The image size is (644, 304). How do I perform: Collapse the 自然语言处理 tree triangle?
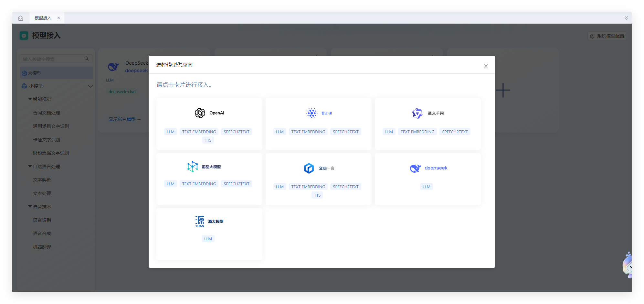(30, 166)
